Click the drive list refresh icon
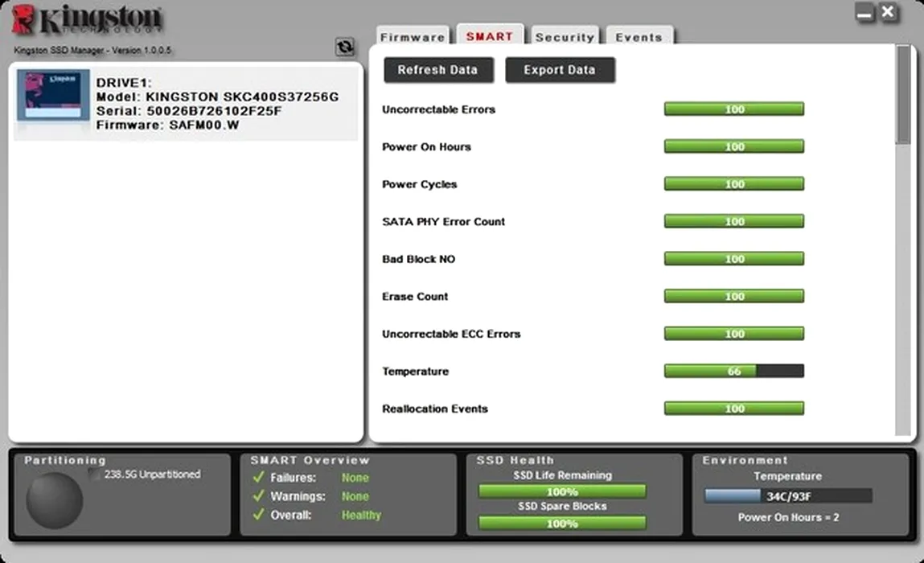 tap(345, 47)
